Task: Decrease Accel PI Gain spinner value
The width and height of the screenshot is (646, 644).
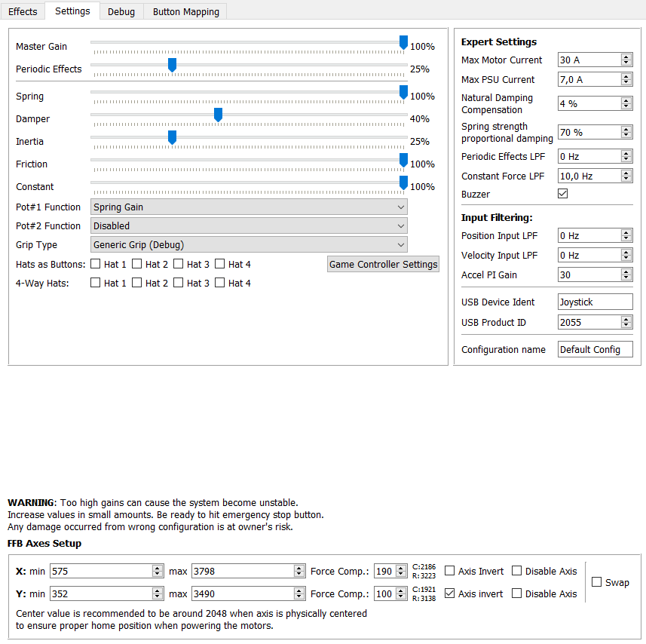Action: pos(626,278)
